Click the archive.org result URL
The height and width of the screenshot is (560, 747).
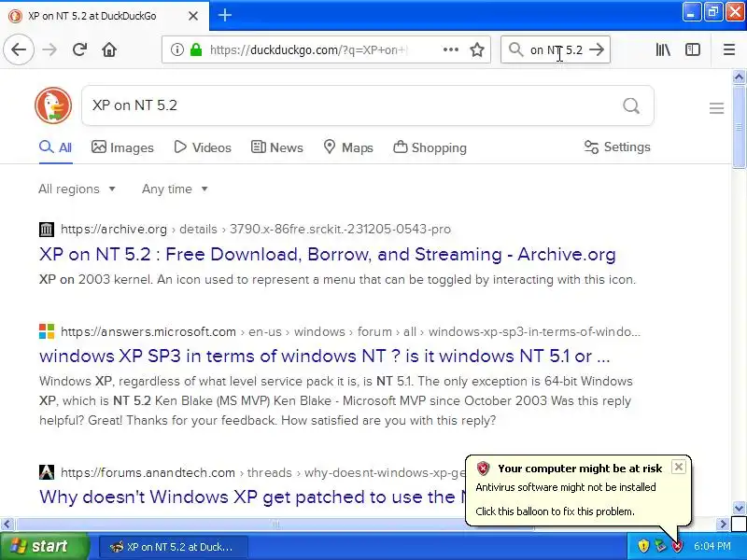256,229
